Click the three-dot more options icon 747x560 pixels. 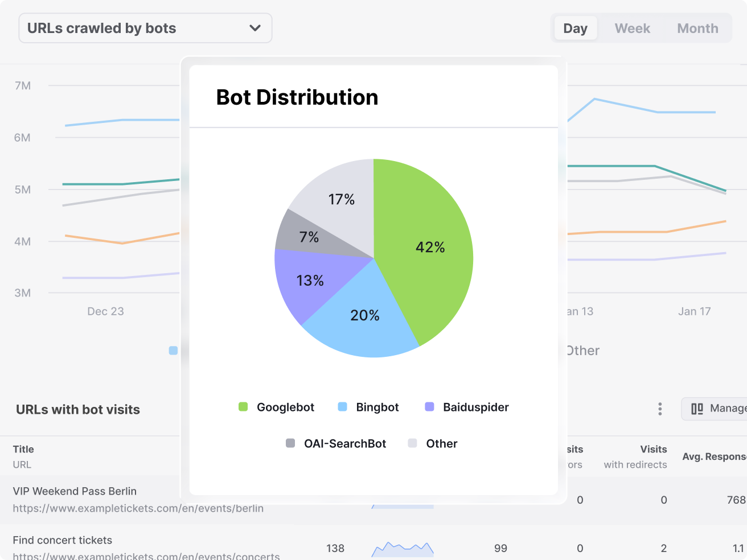click(660, 409)
